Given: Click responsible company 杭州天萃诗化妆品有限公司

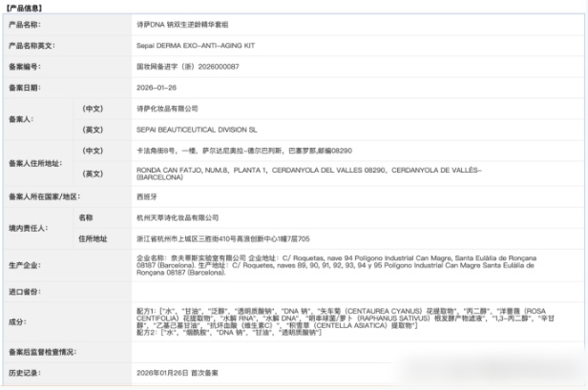Looking at the screenshot, I should [x=178, y=217].
